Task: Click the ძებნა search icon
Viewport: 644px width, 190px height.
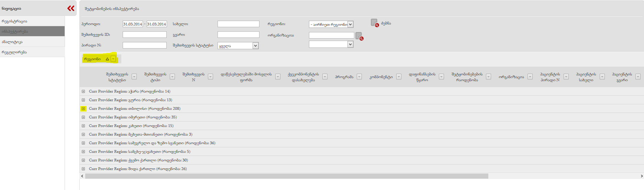Action: [374, 23]
